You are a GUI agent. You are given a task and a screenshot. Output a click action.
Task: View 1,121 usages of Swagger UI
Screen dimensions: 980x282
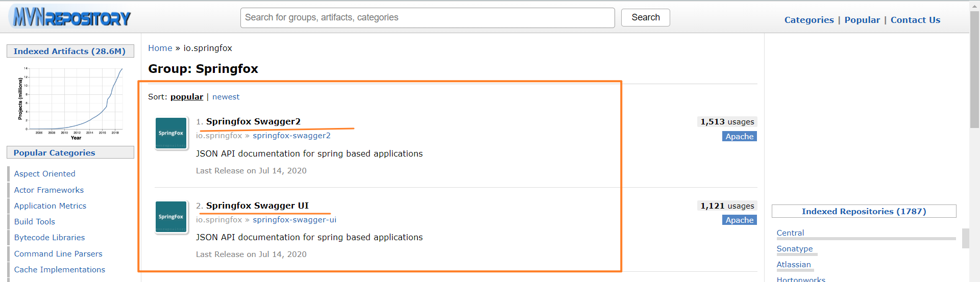click(727, 206)
